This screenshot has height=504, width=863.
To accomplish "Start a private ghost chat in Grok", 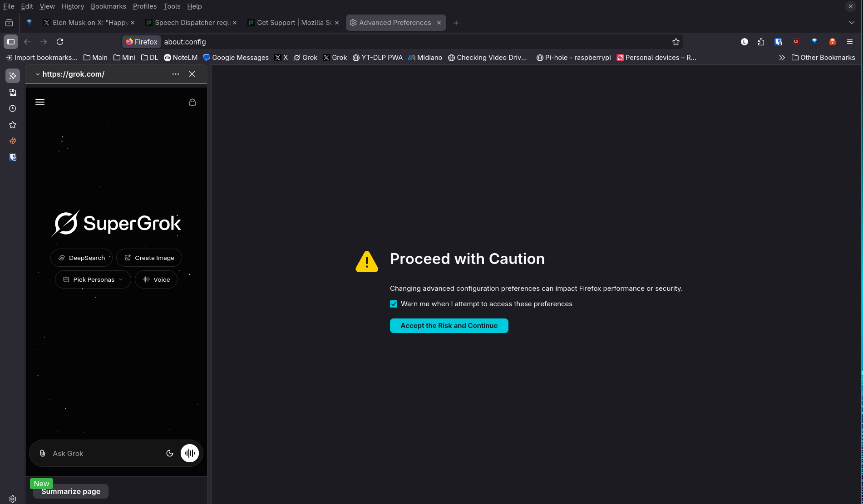I will (x=192, y=102).
